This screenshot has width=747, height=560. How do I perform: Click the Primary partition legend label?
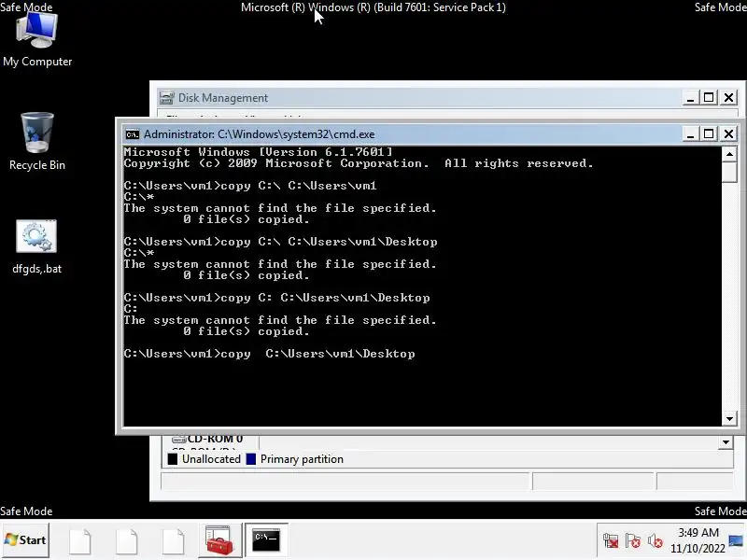[x=302, y=459]
